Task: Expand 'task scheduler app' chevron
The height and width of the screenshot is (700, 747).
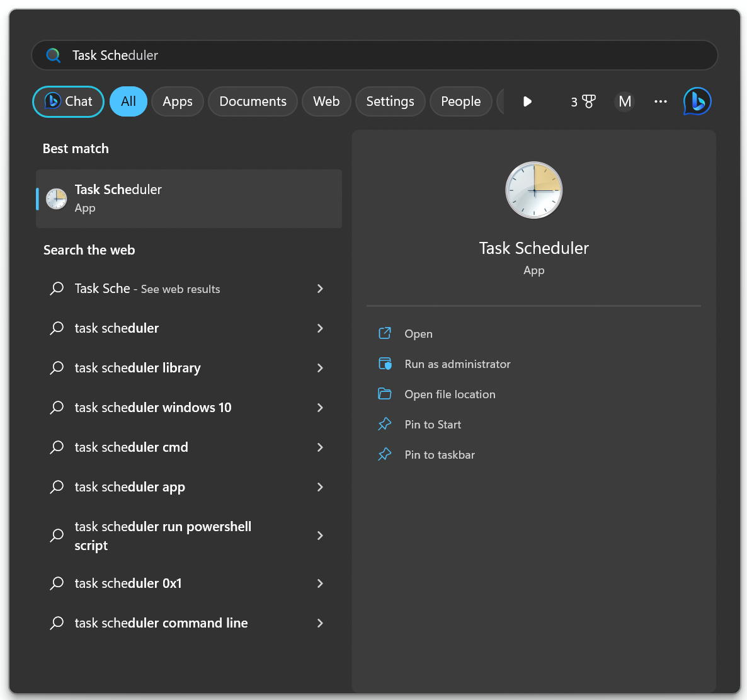Action: pyautogui.click(x=320, y=487)
